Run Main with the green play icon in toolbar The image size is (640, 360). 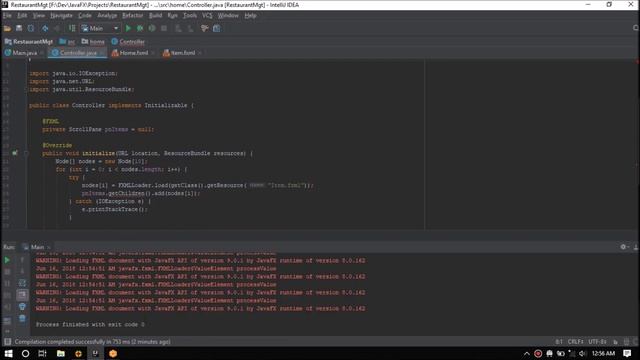click(128, 28)
